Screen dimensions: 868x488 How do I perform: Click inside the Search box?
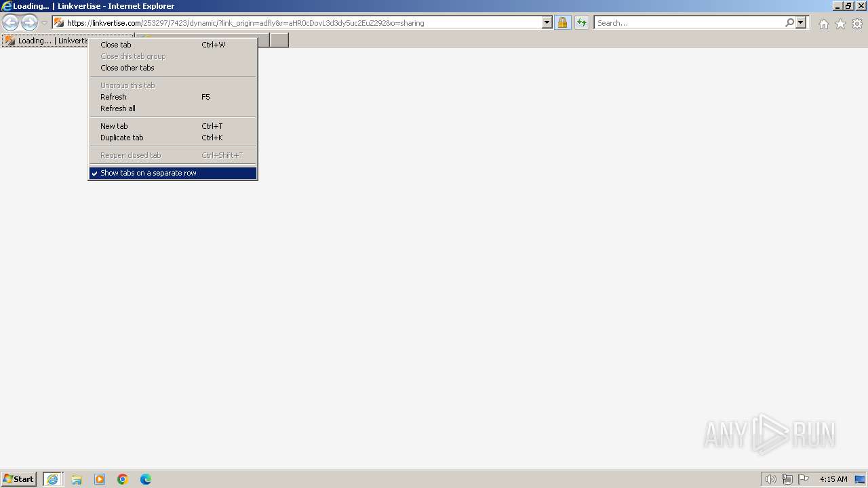coord(689,23)
